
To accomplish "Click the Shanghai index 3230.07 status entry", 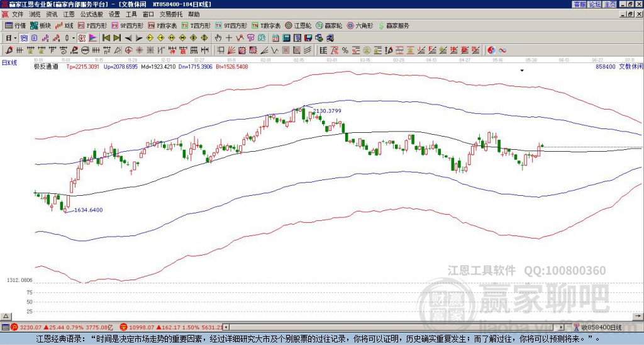I will [x=62, y=327].
